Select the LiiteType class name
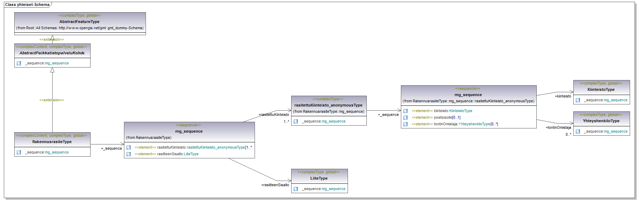Screen dimensions: 644x205 tap(319, 178)
